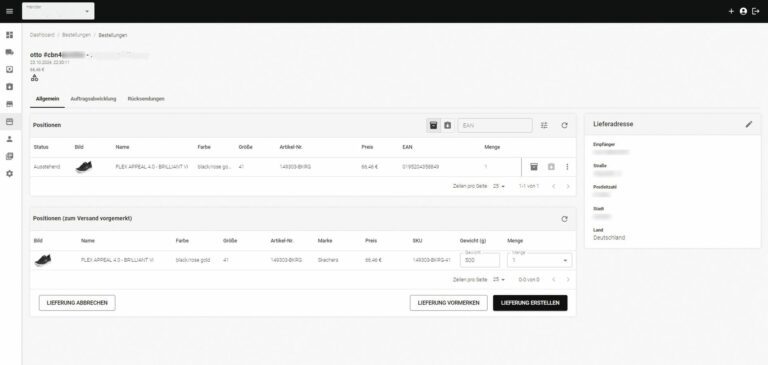Image resolution: width=768 pixels, height=365 pixels.
Task: Go to next page in upper Positionen table
Action: 568,186
